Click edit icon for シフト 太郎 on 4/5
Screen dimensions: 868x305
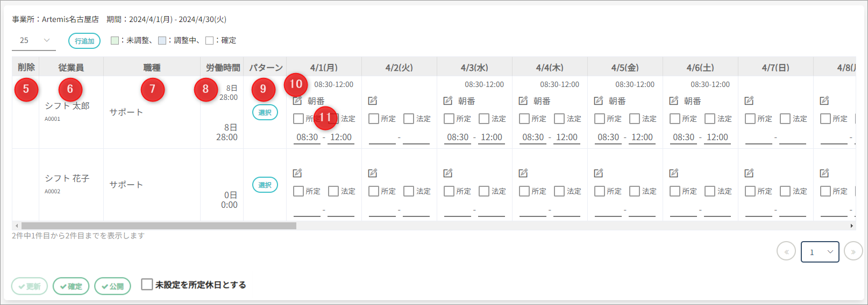click(599, 101)
